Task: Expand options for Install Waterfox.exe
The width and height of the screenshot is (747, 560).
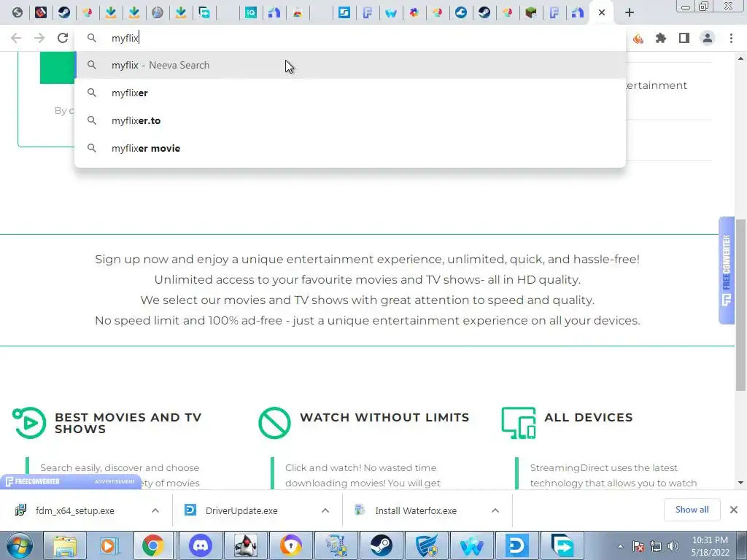Action: pos(495,510)
